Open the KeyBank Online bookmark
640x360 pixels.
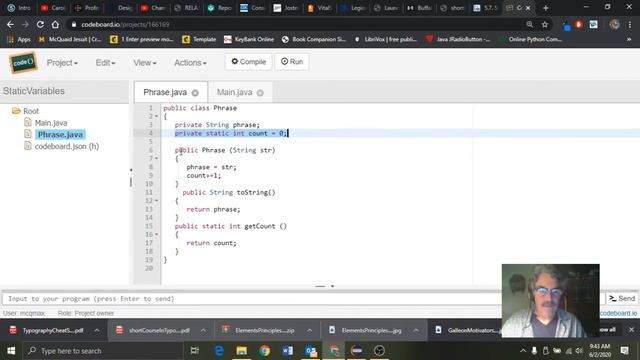pos(249,40)
